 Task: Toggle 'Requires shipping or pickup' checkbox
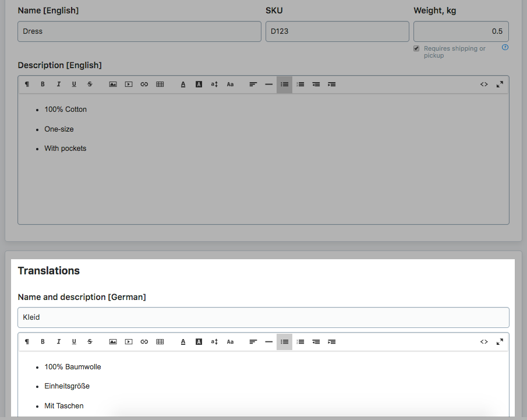pyautogui.click(x=416, y=49)
